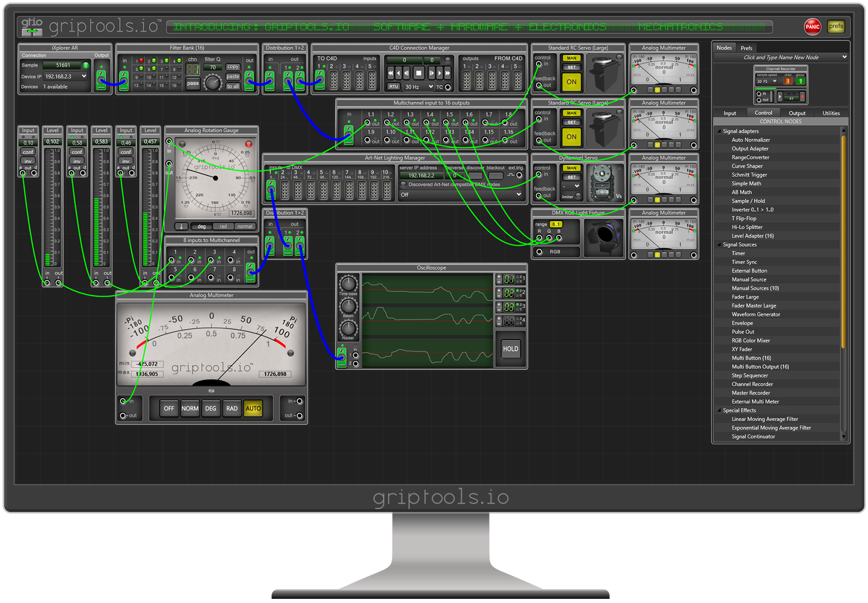Click the red PANIC button
This screenshot has width=868, height=603.
[812, 27]
